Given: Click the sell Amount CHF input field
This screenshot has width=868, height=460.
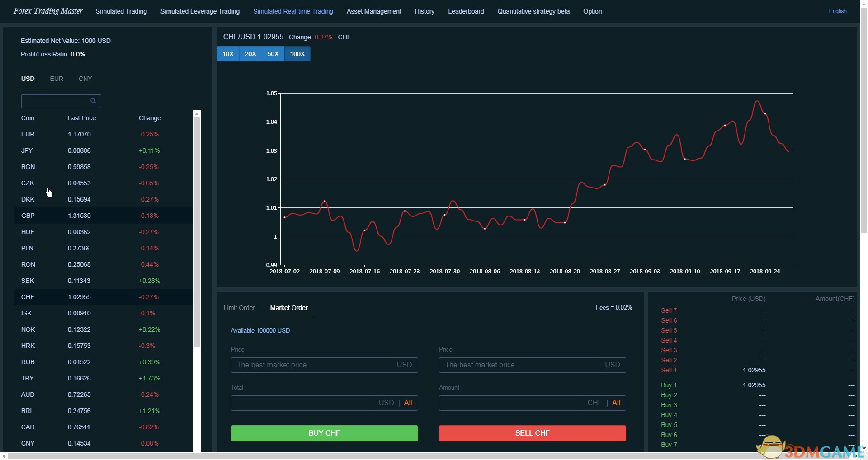Looking at the screenshot, I should (532, 403).
